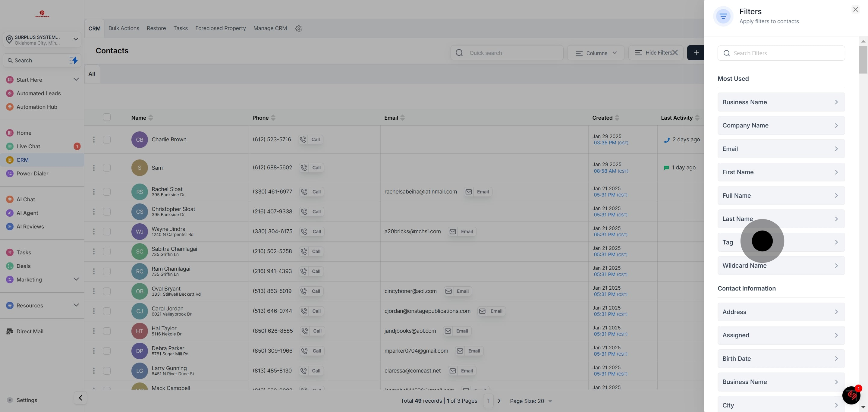Click the Hide Filters button
Screen dimensions: 868x412
pyautogui.click(x=656, y=53)
